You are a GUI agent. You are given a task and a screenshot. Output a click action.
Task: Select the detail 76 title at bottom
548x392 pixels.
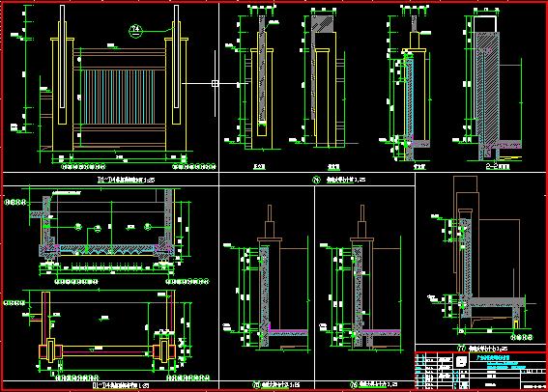374,384
